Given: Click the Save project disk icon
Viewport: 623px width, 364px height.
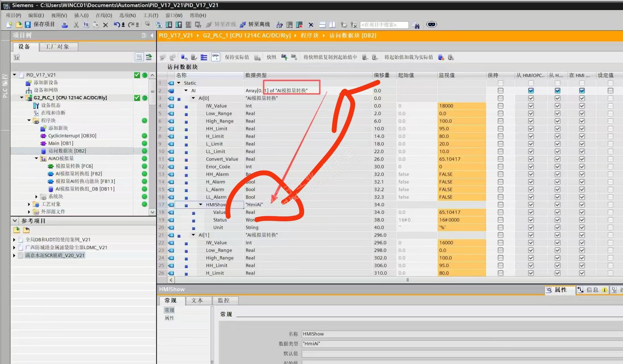Looking at the screenshot, I should (28, 25).
